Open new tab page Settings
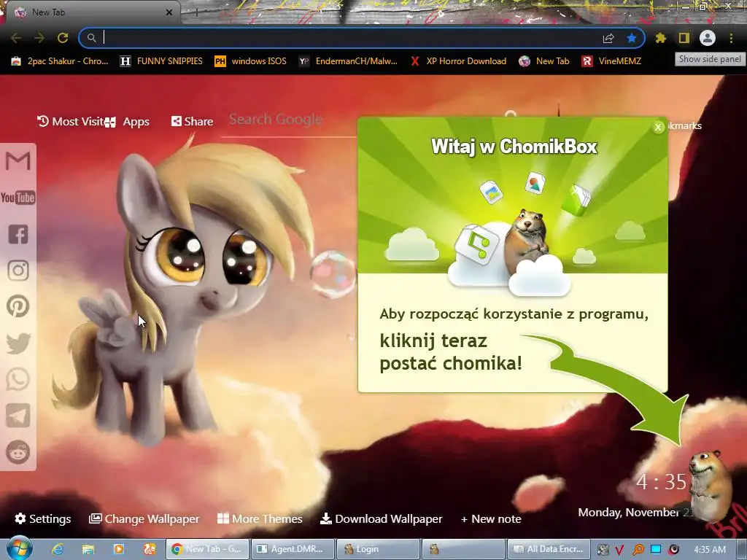Viewport: 747px width, 560px height. [x=43, y=518]
